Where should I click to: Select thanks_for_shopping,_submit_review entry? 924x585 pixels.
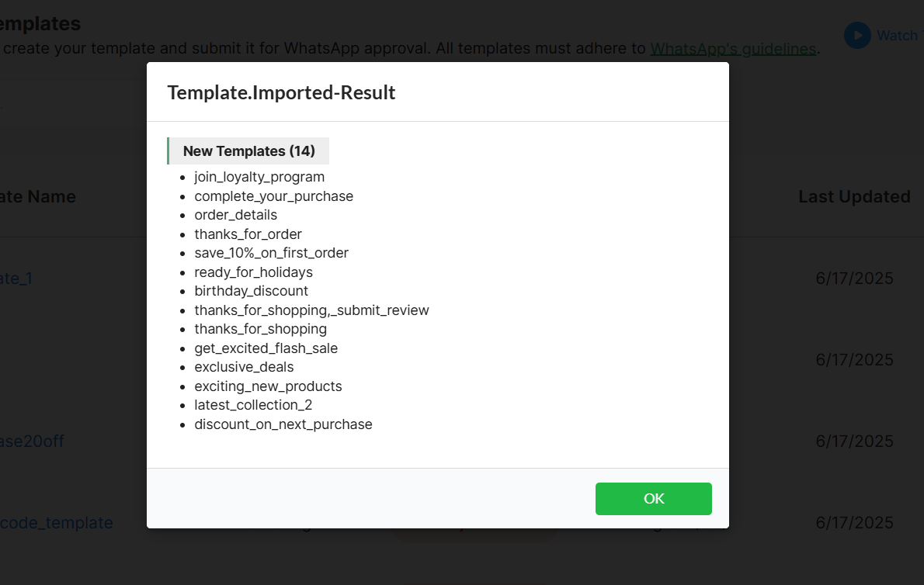pyautogui.click(x=311, y=310)
